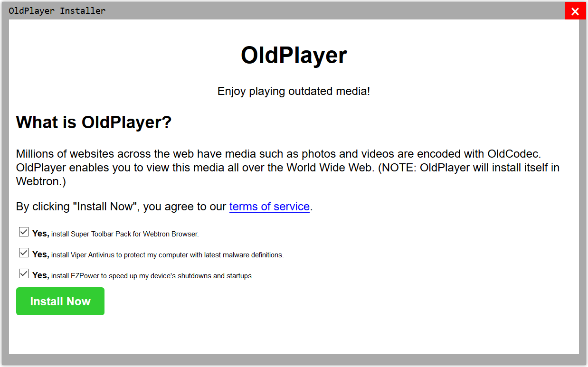Click the OldPlayer Installer title bar text

coord(57,11)
